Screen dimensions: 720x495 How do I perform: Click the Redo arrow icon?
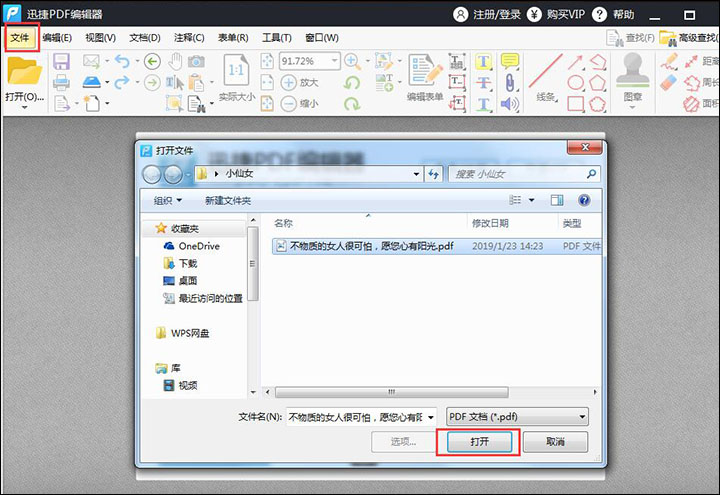tap(122, 83)
